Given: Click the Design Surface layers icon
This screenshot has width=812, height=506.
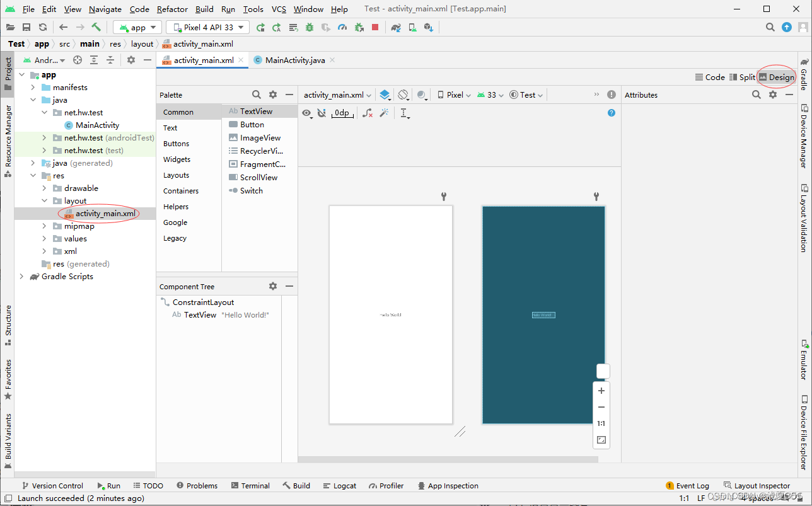Looking at the screenshot, I should tap(385, 95).
